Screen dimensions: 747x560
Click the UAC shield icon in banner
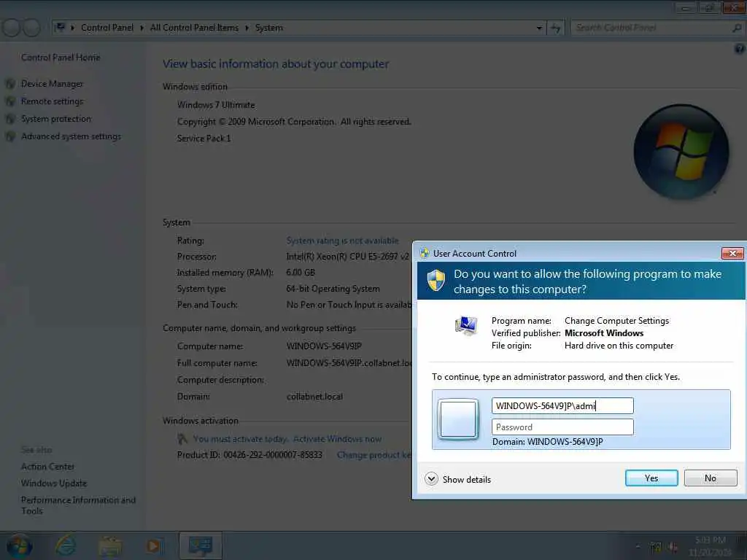[436, 280]
